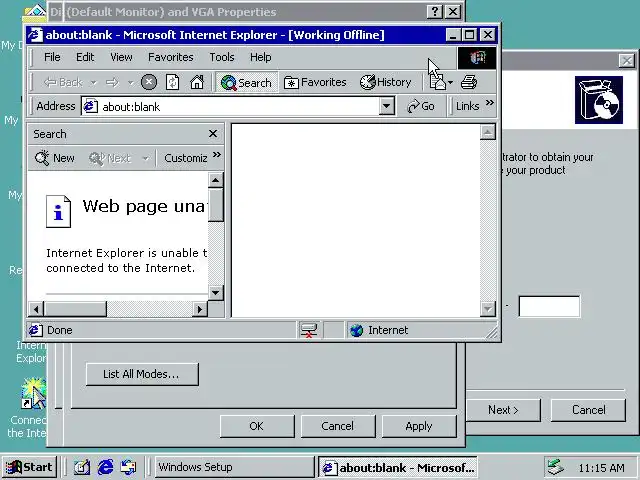Click the Refresh page icon
The height and width of the screenshot is (480, 640).
[173, 82]
